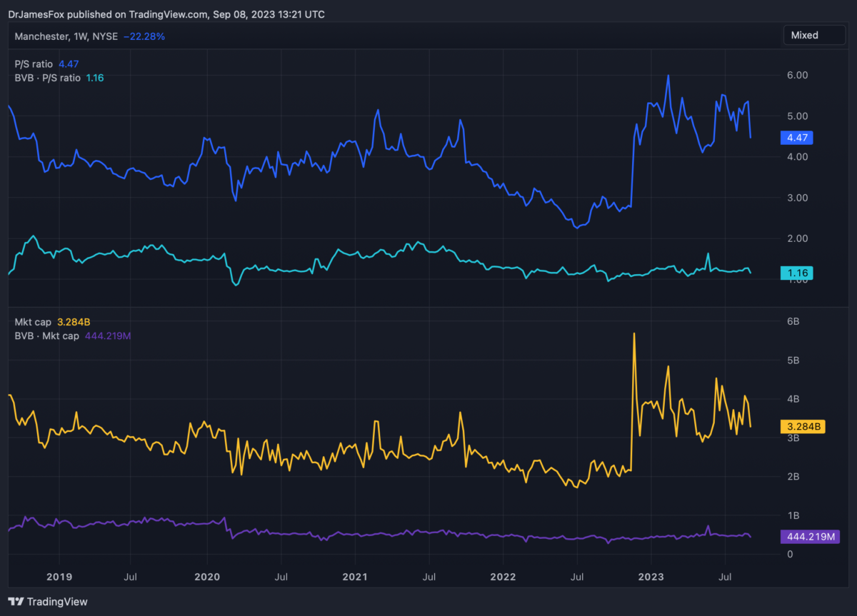Select the BVB · P/S ratio legend

47,78
